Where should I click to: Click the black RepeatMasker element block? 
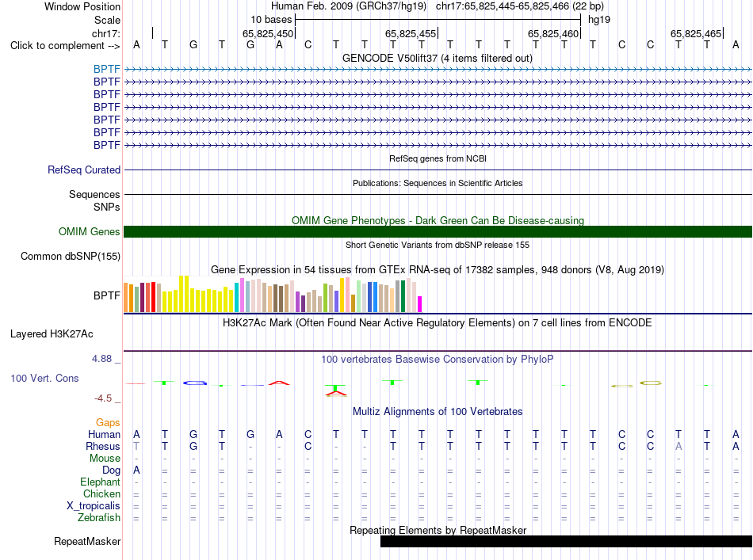(x=566, y=541)
